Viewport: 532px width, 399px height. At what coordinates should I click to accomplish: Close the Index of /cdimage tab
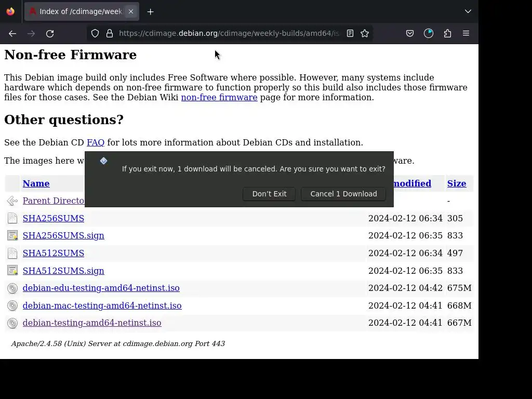point(130,11)
